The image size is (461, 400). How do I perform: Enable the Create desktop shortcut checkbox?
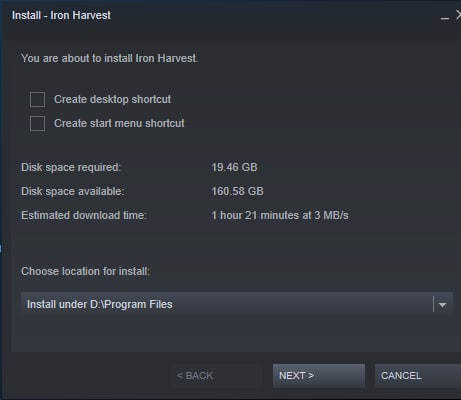click(37, 99)
